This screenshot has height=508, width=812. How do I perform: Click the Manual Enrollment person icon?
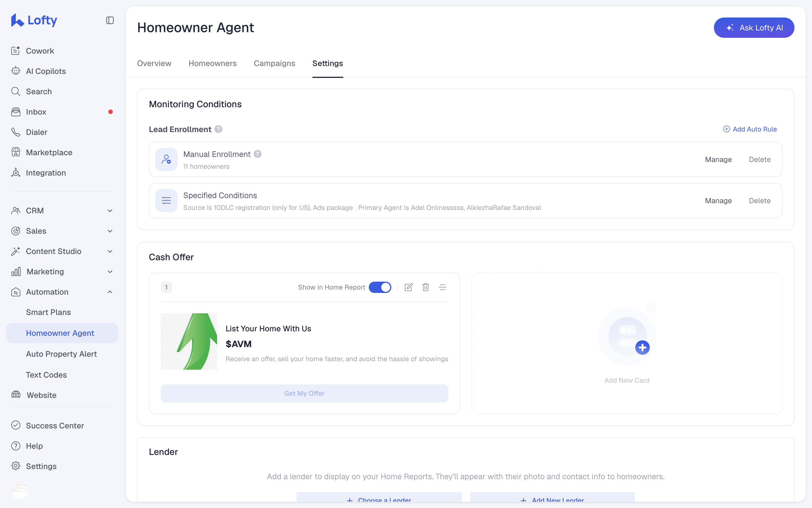click(166, 159)
